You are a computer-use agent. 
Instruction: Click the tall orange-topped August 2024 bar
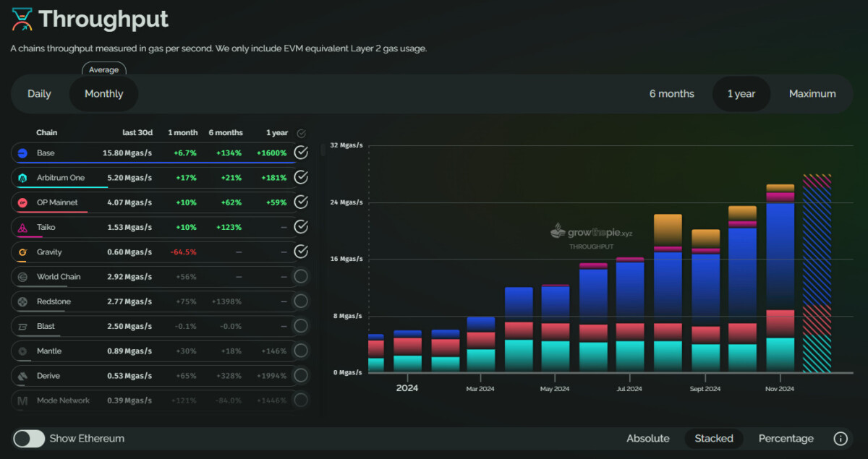point(668,293)
